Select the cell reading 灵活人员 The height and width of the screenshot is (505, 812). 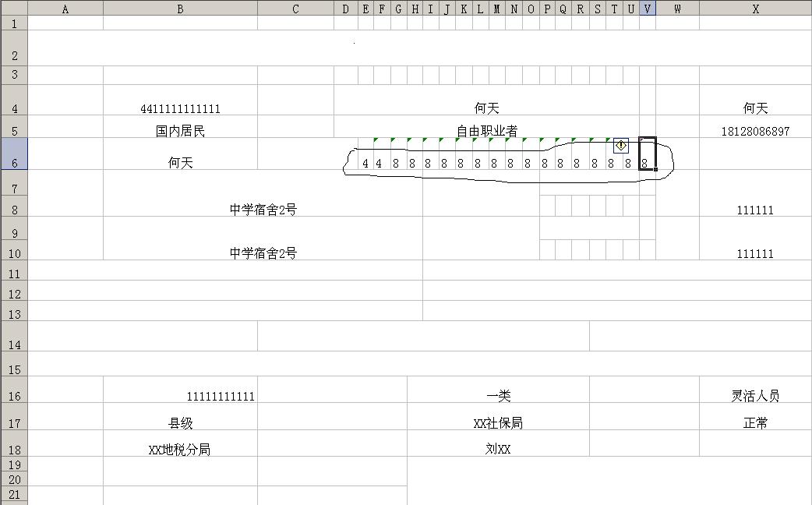tap(755, 396)
